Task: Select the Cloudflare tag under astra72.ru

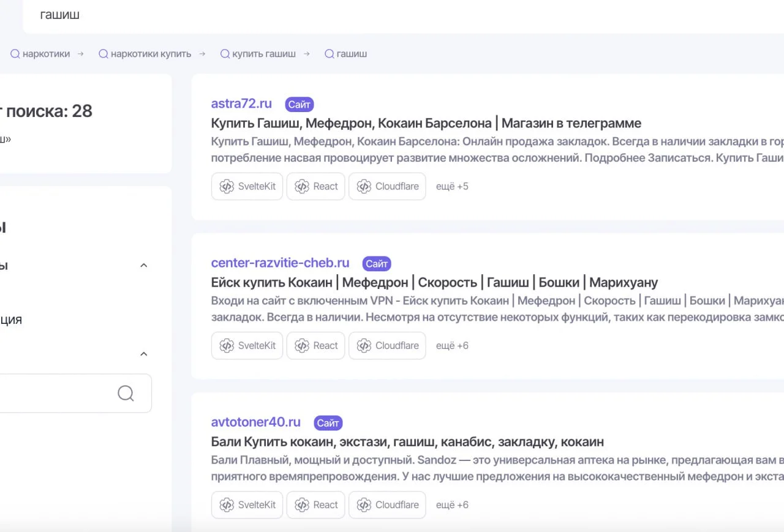Action: point(387,186)
